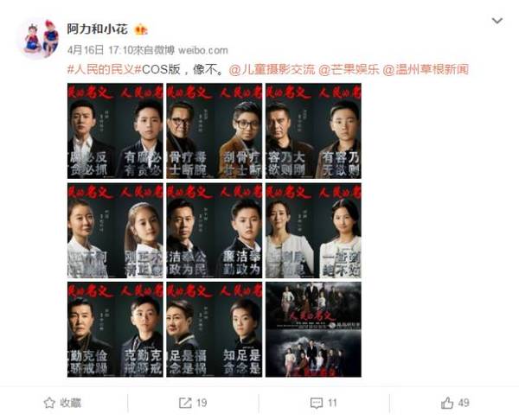Open the 知足是福 poster thumbnail
Viewport: 519px width, 420px height.
click(215, 329)
